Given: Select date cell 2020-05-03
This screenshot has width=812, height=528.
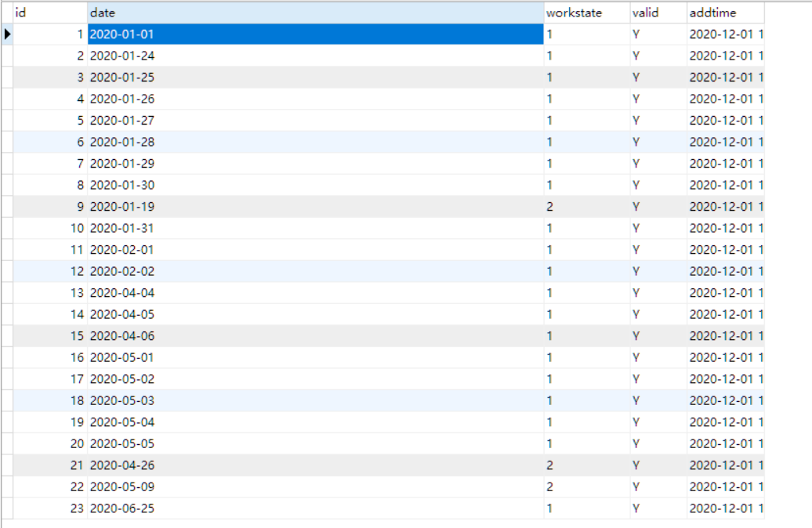Looking at the screenshot, I should pyautogui.click(x=315, y=400).
